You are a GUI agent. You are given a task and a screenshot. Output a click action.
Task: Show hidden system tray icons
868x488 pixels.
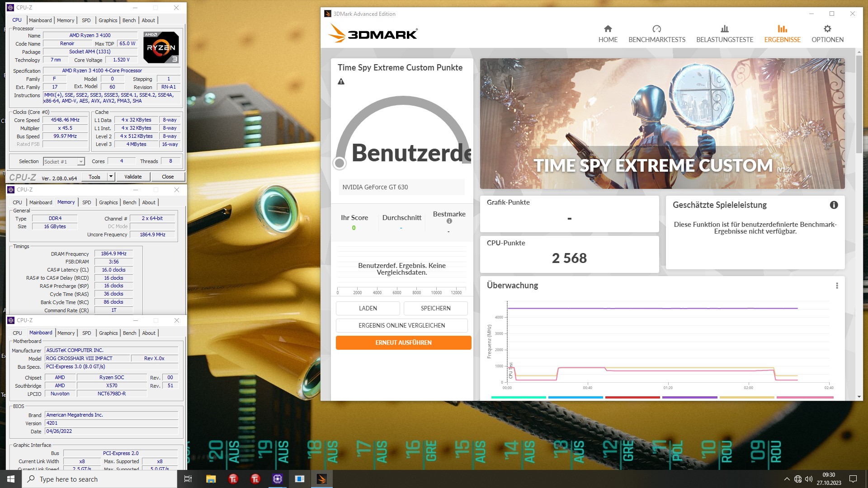tap(787, 479)
